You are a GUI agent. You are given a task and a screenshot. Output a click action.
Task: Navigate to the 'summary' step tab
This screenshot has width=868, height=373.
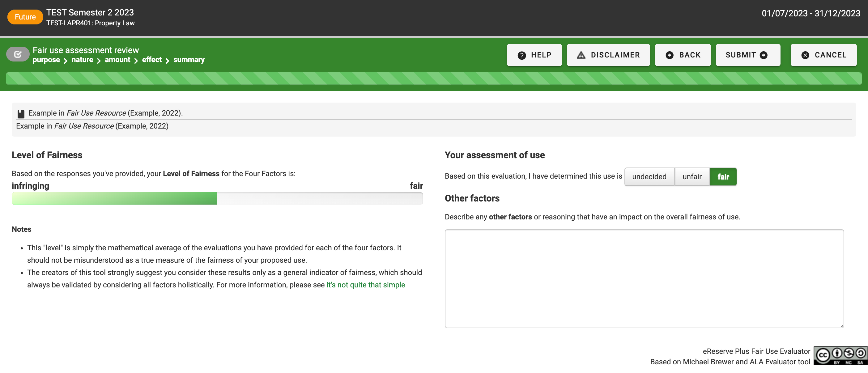189,60
